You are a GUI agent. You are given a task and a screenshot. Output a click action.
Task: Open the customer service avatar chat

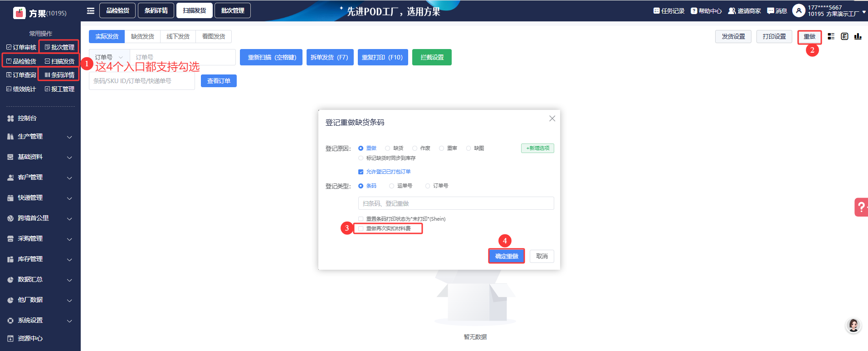(x=853, y=325)
